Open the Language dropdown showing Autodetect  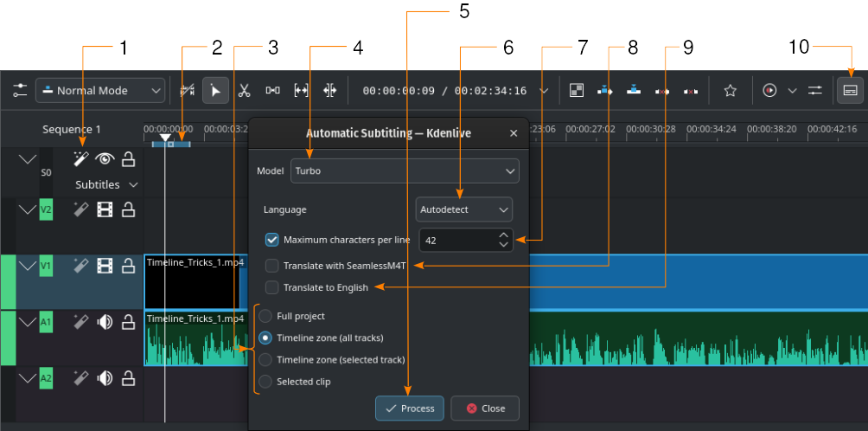click(464, 210)
